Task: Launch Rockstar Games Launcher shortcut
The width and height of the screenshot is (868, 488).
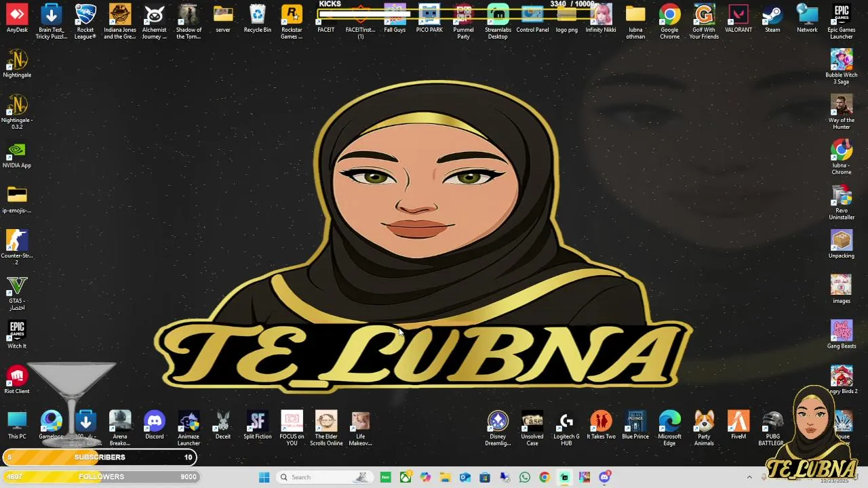Action: tap(292, 22)
